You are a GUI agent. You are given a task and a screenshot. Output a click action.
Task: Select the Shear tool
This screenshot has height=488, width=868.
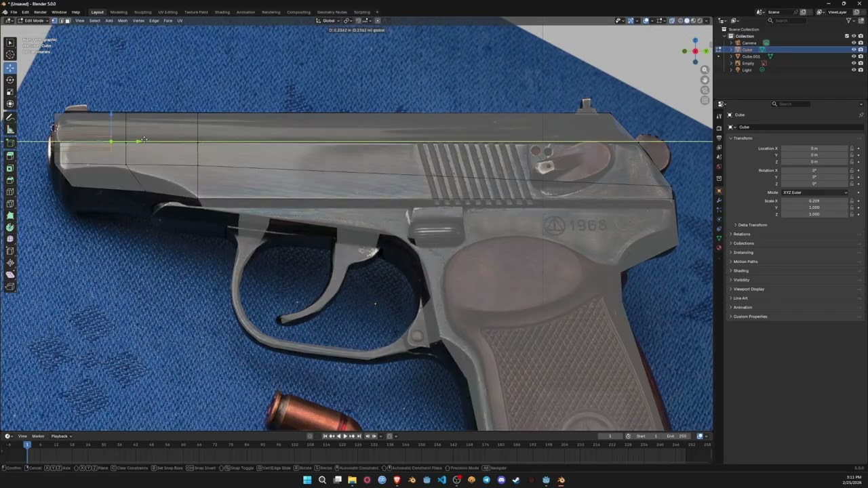[10, 275]
